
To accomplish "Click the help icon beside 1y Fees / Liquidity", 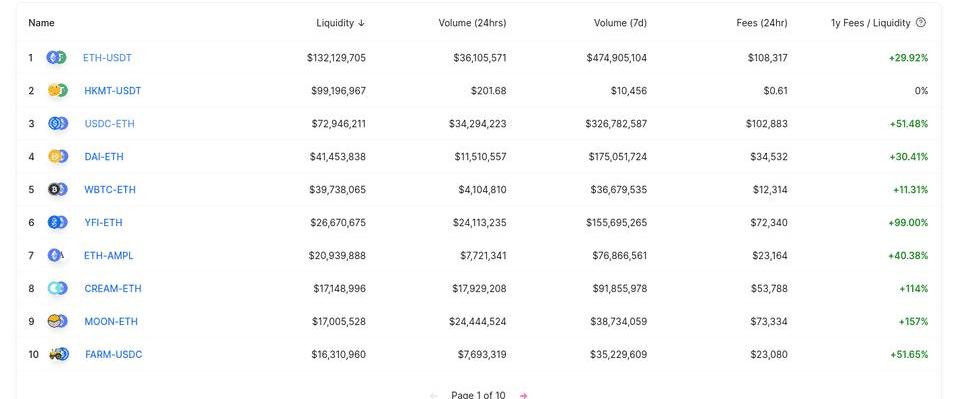I will [x=921, y=23].
